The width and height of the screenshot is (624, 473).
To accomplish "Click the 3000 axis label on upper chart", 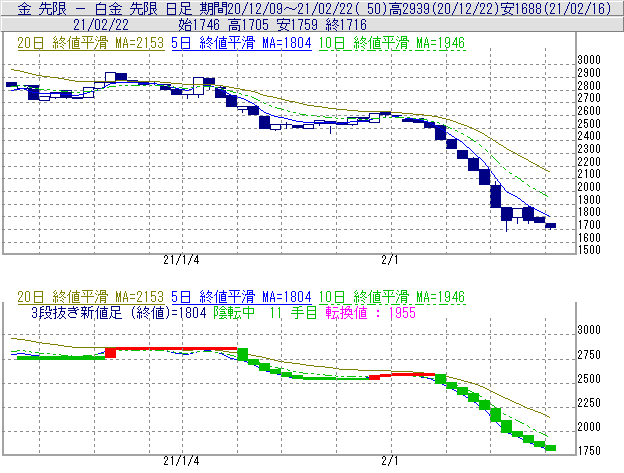I will pyautogui.click(x=589, y=60).
